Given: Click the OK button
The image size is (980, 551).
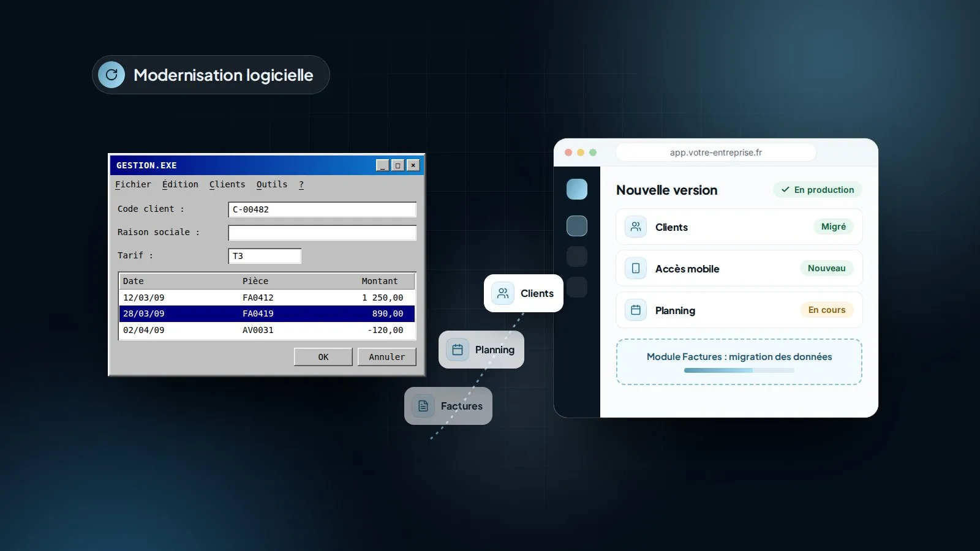Looking at the screenshot, I should click(323, 357).
